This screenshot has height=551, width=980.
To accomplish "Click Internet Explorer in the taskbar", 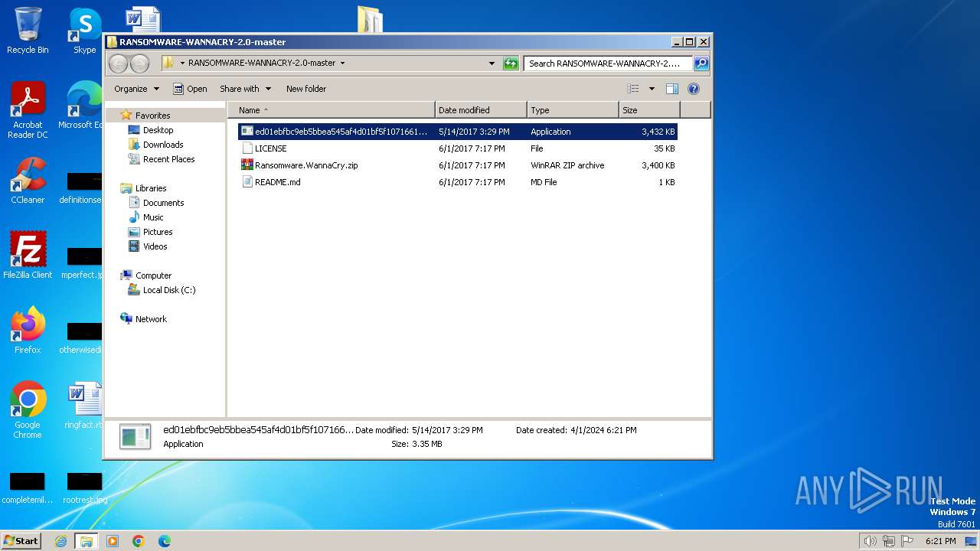I will (x=60, y=541).
